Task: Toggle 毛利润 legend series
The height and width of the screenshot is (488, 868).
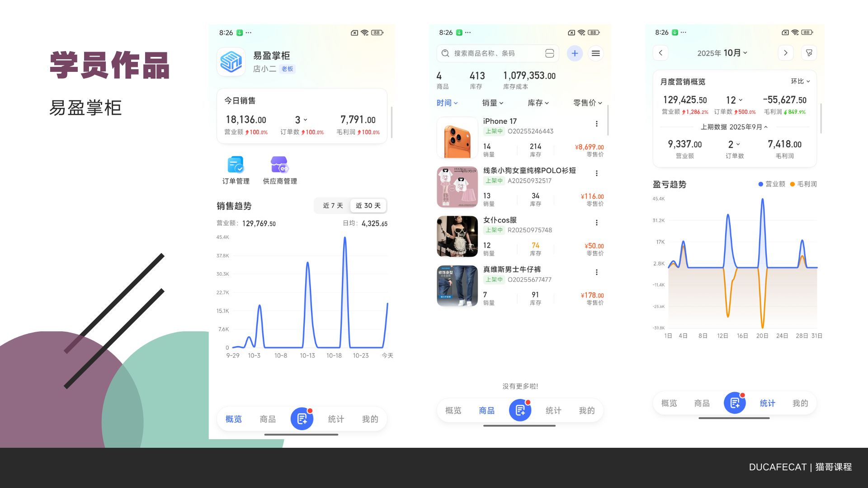Action: tap(803, 184)
